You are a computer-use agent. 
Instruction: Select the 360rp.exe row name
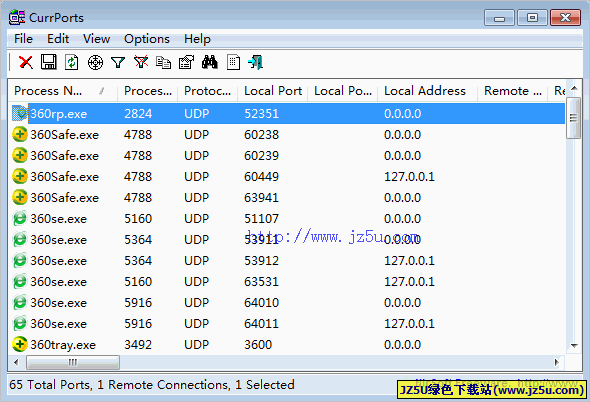(59, 114)
